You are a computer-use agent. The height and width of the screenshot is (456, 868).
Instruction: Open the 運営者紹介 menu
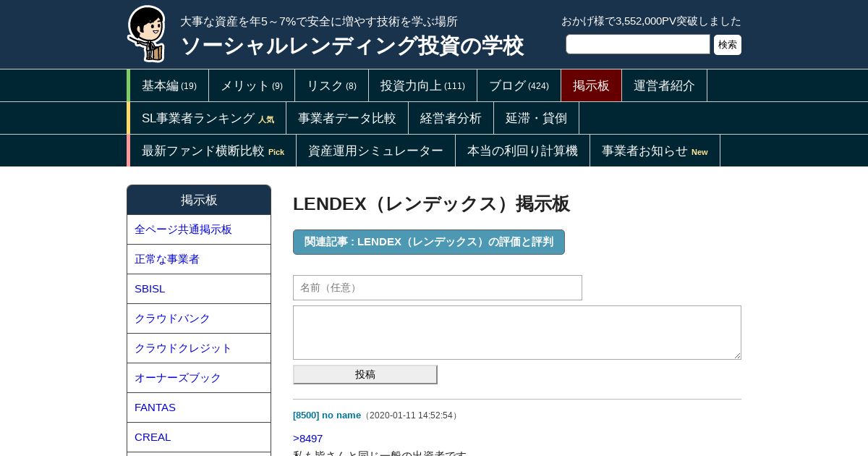664,85
